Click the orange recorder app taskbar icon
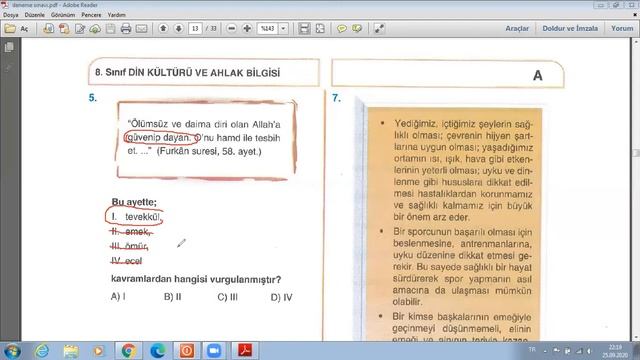 tap(187, 351)
